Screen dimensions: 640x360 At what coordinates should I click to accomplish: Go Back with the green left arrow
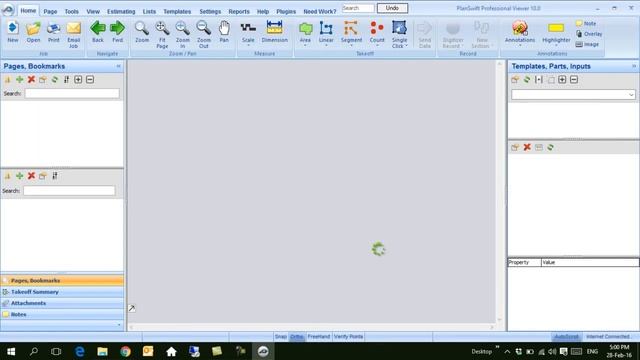coord(98,32)
